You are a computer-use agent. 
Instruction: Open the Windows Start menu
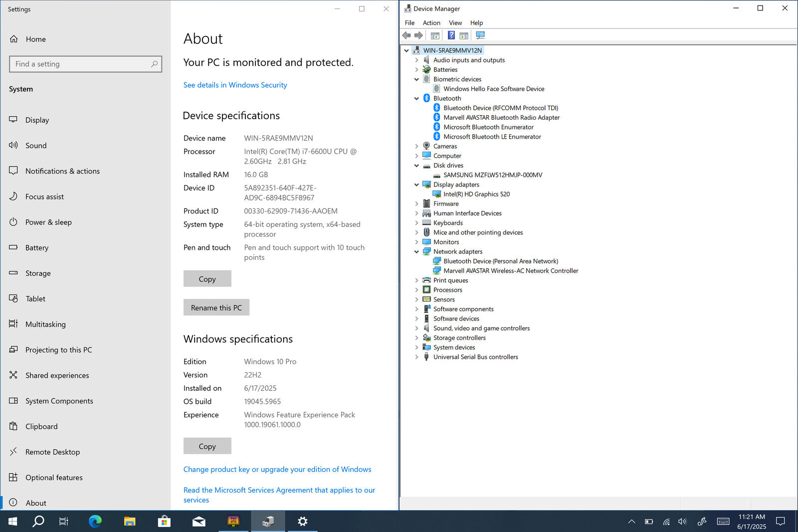click(x=13, y=522)
